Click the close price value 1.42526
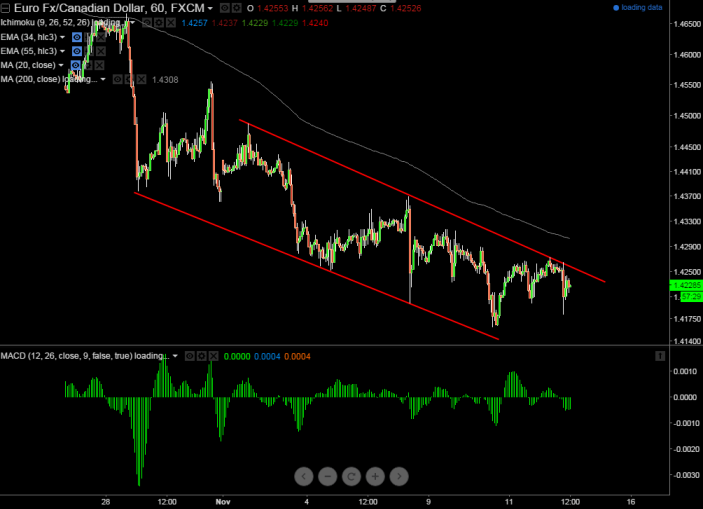This screenshot has height=509, width=703. point(405,9)
